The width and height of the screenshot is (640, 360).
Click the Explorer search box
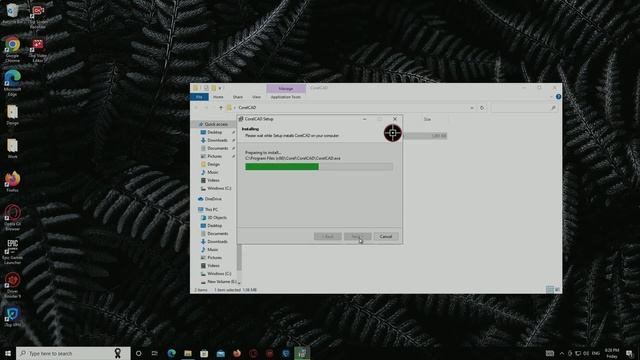(524, 108)
